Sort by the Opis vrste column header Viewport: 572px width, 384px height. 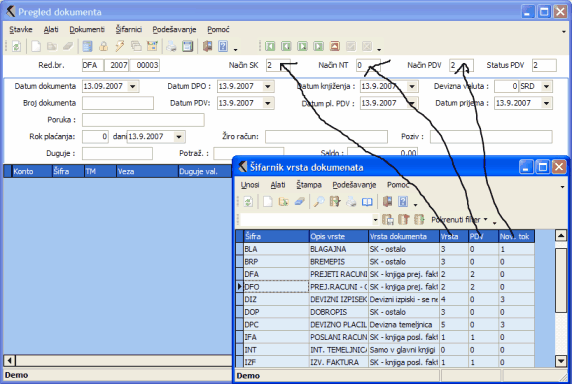click(339, 236)
